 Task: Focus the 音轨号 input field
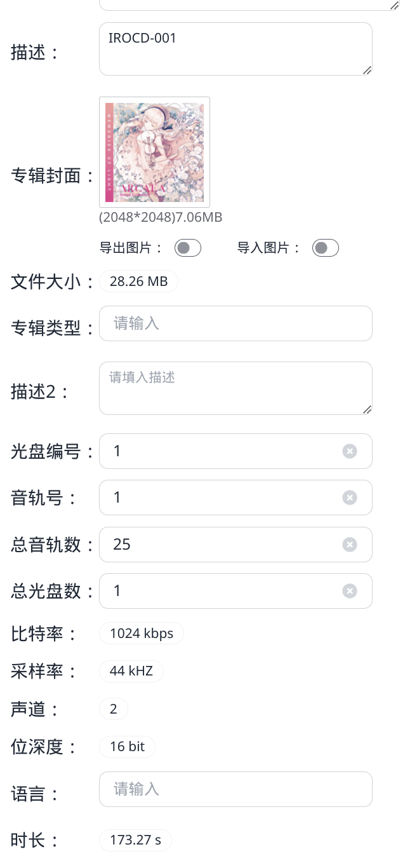coord(222,498)
